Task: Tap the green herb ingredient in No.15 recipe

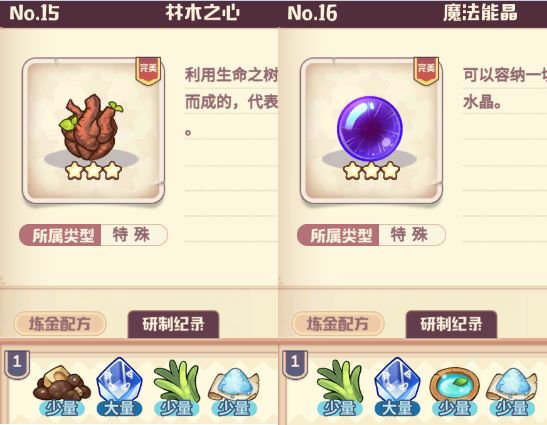Action: click(176, 381)
